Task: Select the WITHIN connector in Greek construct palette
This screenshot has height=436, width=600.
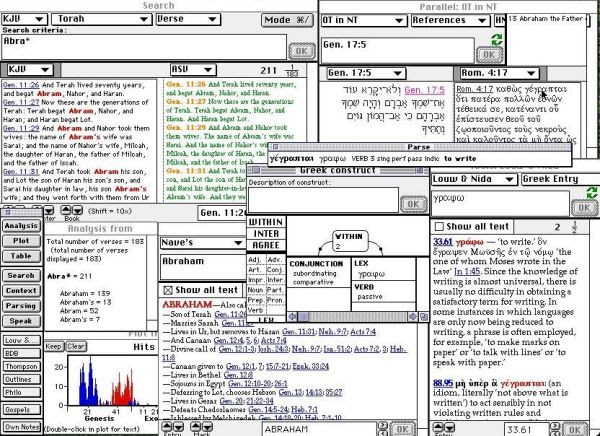Action: pos(266,222)
